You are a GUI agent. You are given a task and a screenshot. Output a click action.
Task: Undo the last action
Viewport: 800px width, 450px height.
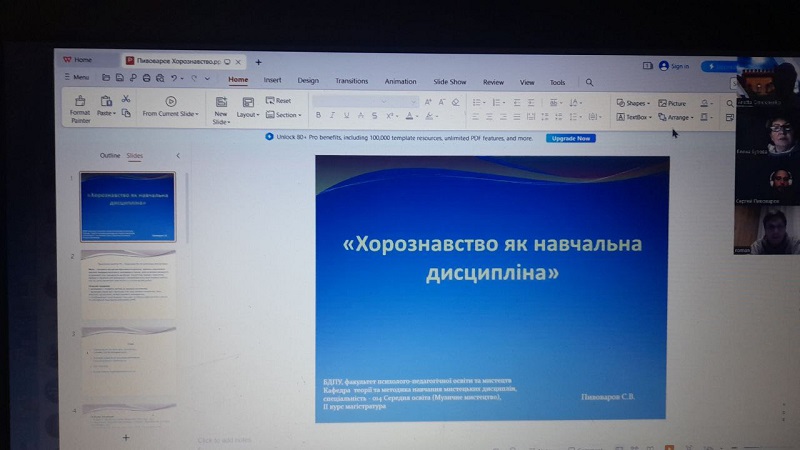[x=174, y=78]
